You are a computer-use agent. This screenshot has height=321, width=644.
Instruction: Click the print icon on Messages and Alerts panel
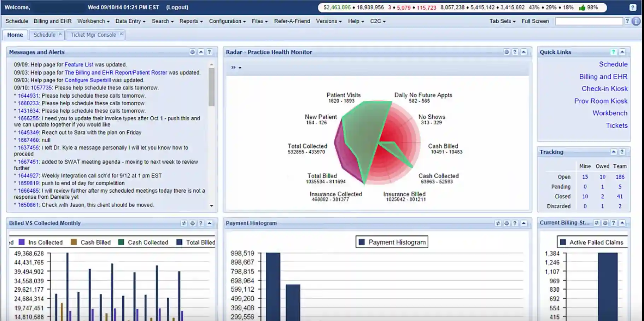coord(192,52)
